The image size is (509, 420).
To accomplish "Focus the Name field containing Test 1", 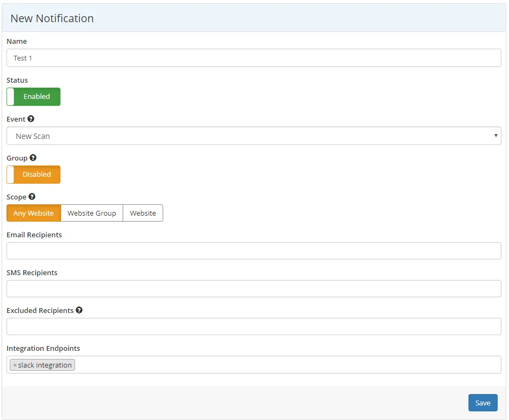I will [x=254, y=58].
